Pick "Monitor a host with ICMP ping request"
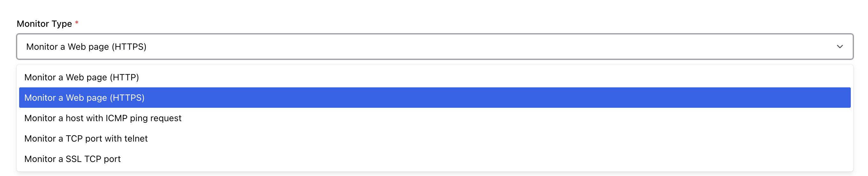The height and width of the screenshot is (176, 868). [103, 118]
